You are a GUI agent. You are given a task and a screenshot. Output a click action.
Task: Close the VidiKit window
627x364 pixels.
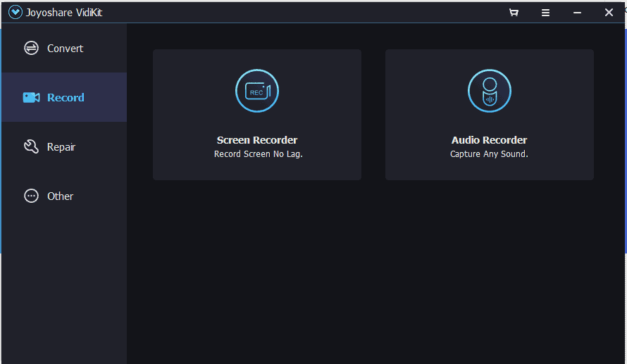point(609,13)
